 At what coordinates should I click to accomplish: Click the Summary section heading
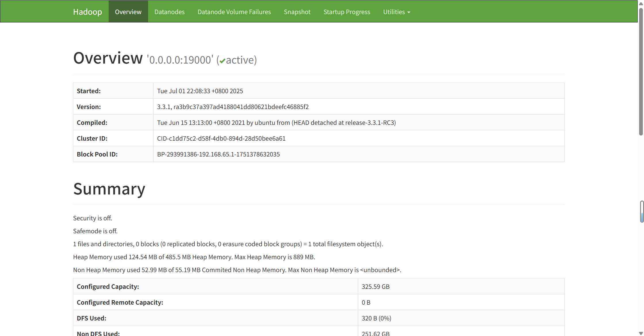coord(109,189)
